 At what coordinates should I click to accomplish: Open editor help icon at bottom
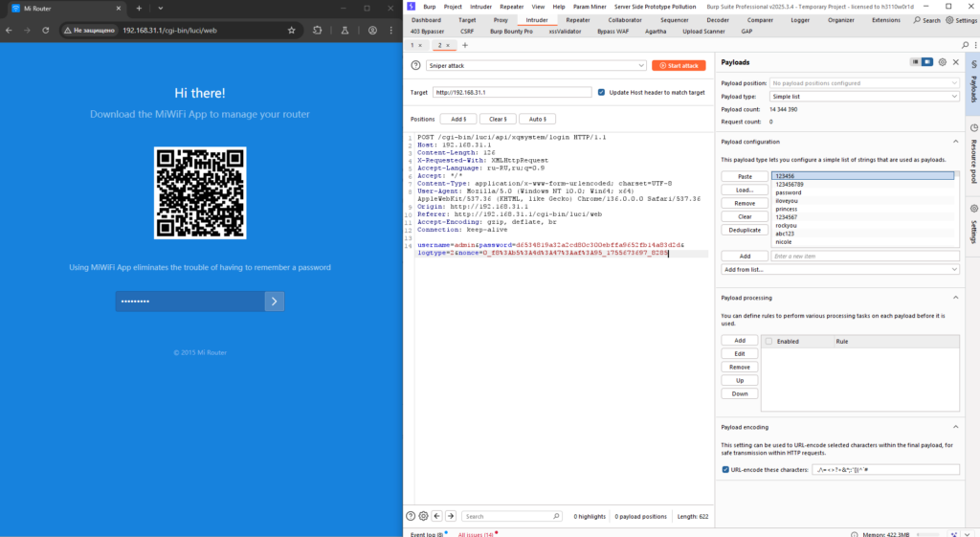coord(411,516)
